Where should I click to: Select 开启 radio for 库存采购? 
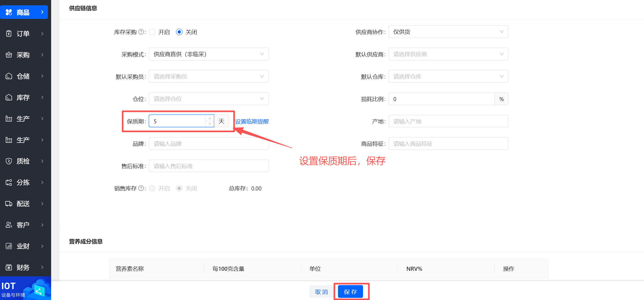pyautogui.click(x=152, y=32)
